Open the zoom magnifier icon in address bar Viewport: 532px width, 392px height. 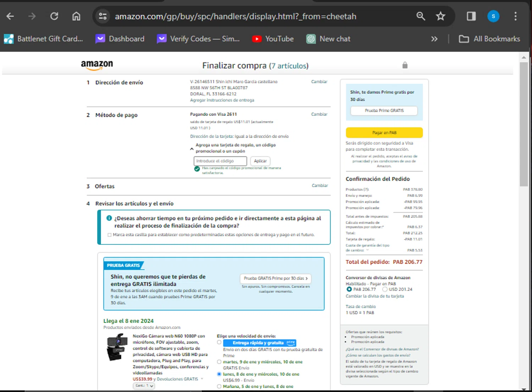(421, 16)
